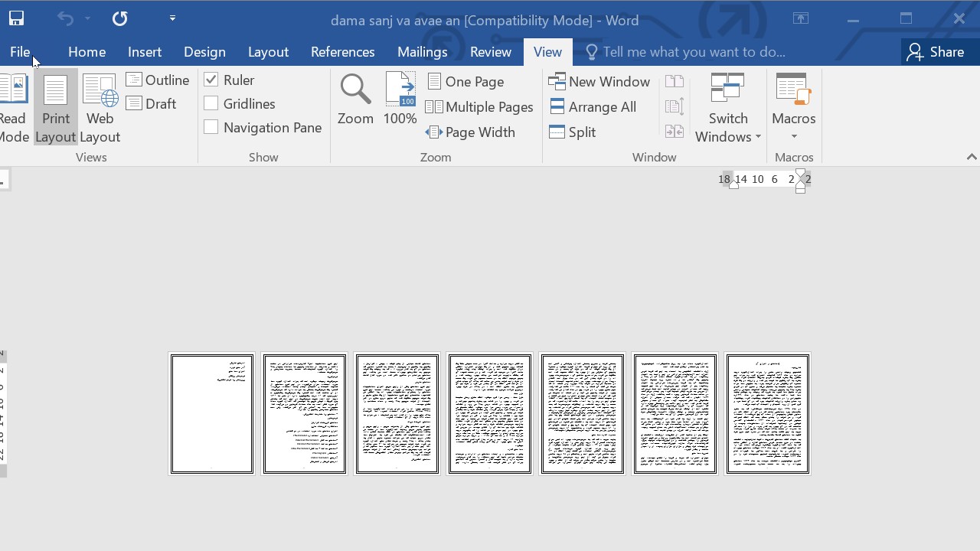Enable the Gridlines checkbox

(x=211, y=103)
